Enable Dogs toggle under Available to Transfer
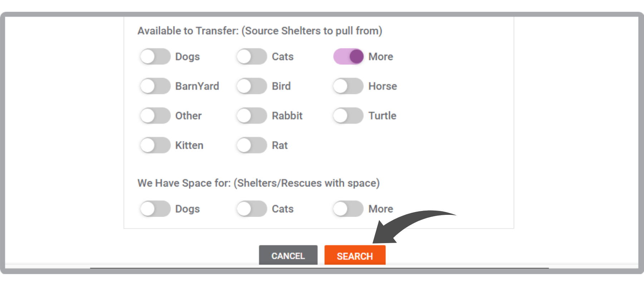Screen dimensions: 644x286 click(155, 56)
